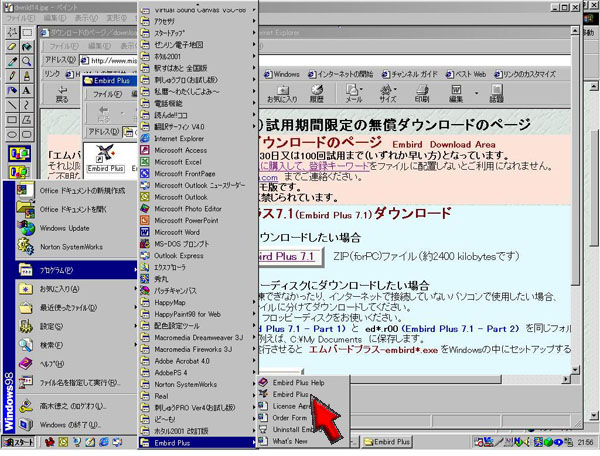
Task: Choose the Rectangle shape tool
Action: click(12, 120)
